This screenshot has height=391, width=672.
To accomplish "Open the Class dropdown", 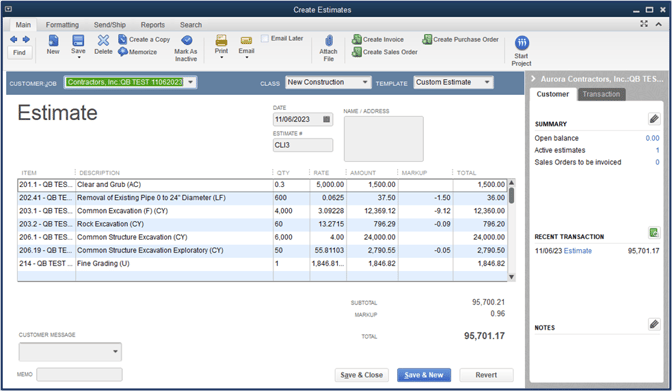I will (365, 82).
